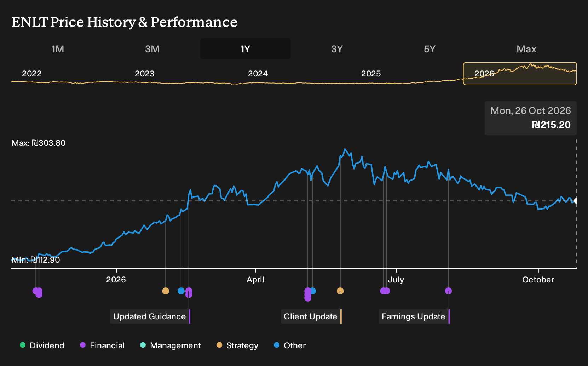Image resolution: width=588 pixels, height=366 pixels.
Task: Click the blue Other marker left of Client Update
Action: pos(313,291)
